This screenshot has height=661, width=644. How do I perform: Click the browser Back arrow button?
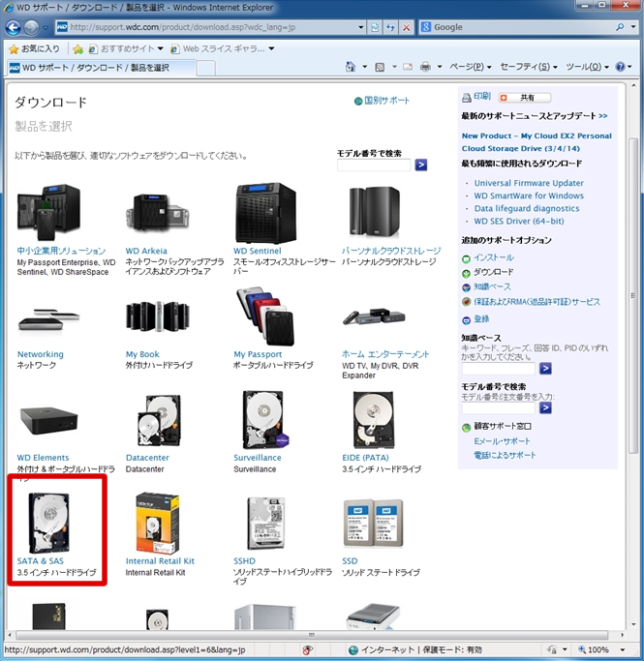click(14, 28)
